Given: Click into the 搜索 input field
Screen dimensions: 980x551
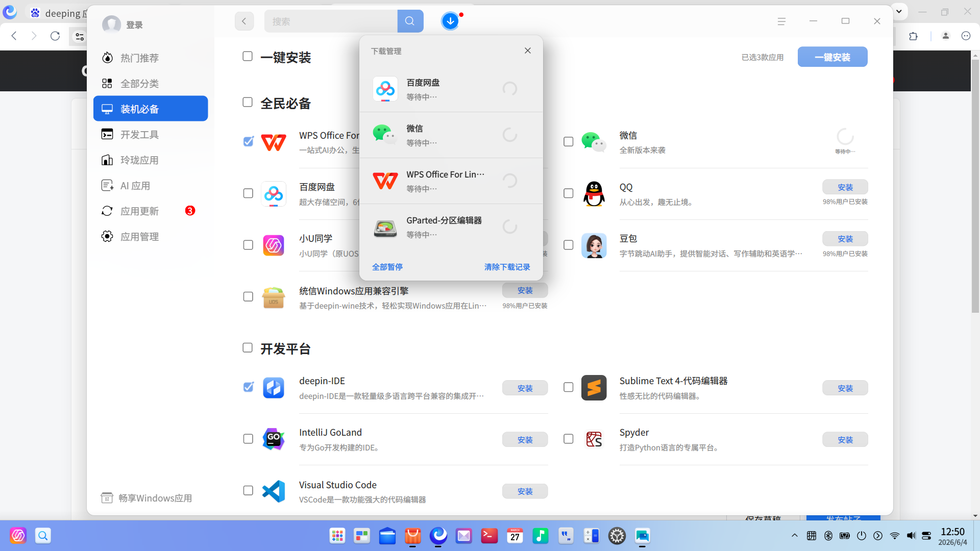Looking at the screenshot, I should (331, 21).
